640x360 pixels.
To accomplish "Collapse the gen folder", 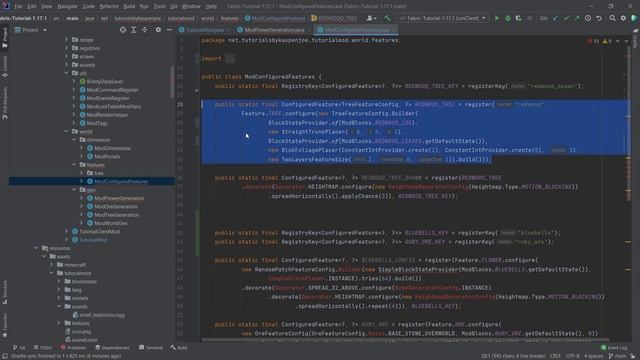I will click(74, 190).
